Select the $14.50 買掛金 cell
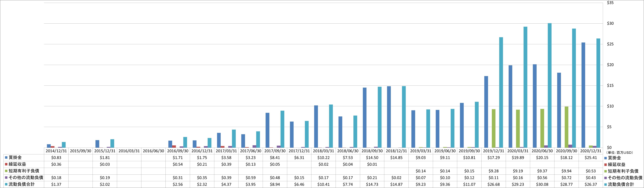Screen dimensions: 644x188 372,158
